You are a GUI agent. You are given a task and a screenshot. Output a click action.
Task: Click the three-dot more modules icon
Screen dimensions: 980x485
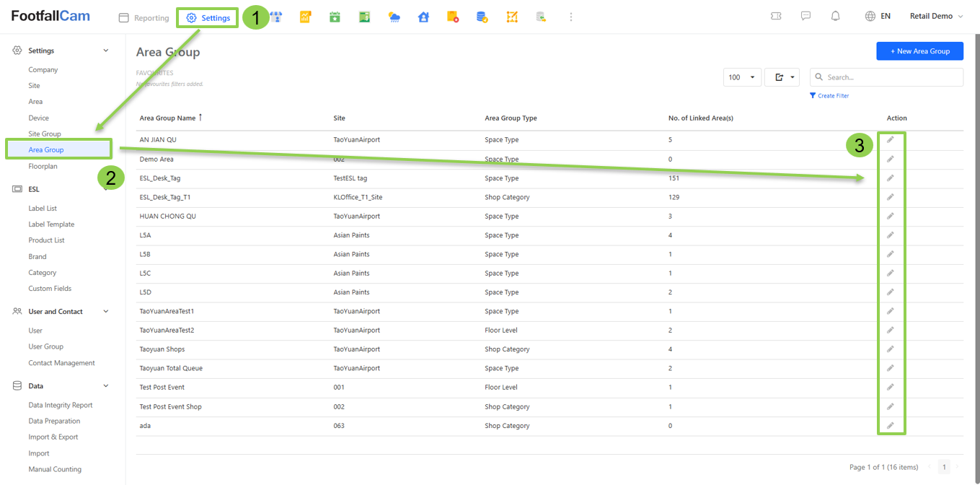point(570,17)
